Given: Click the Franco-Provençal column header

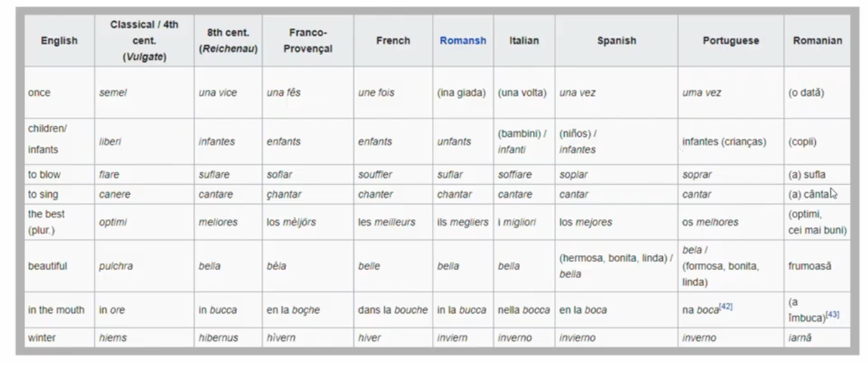Looking at the screenshot, I should pyautogui.click(x=307, y=41).
